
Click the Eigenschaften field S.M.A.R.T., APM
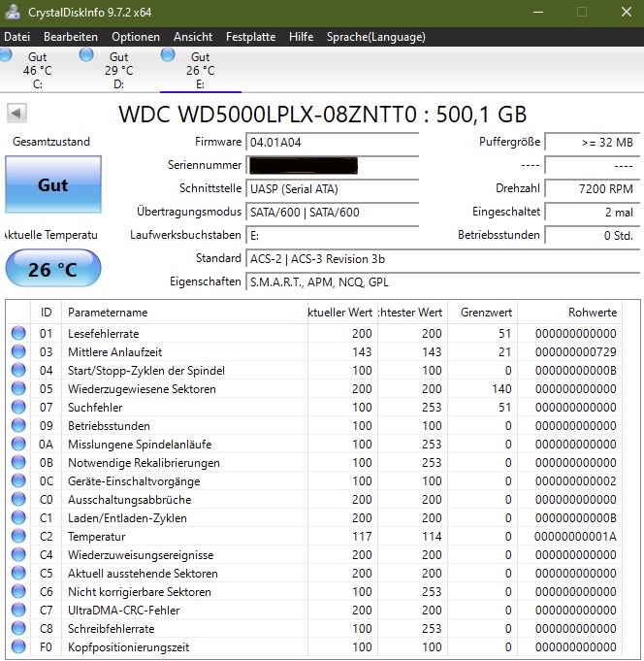coord(443,281)
